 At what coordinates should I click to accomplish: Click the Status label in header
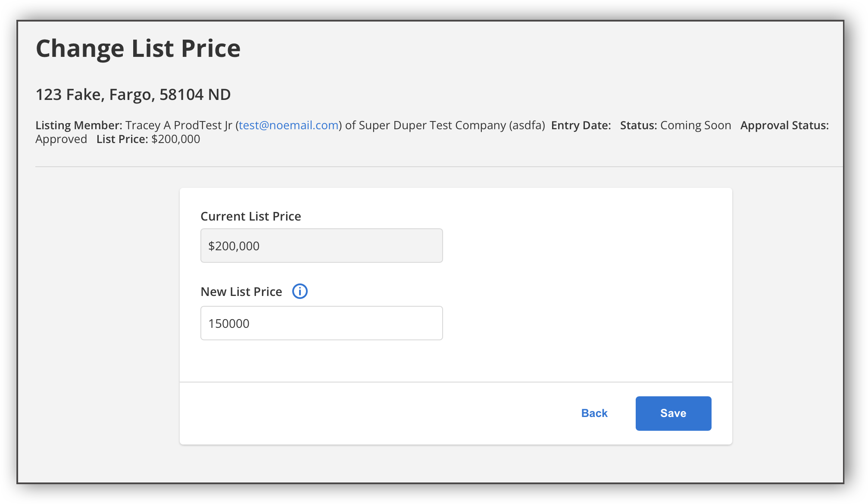pyautogui.click(x=638, y=125)
